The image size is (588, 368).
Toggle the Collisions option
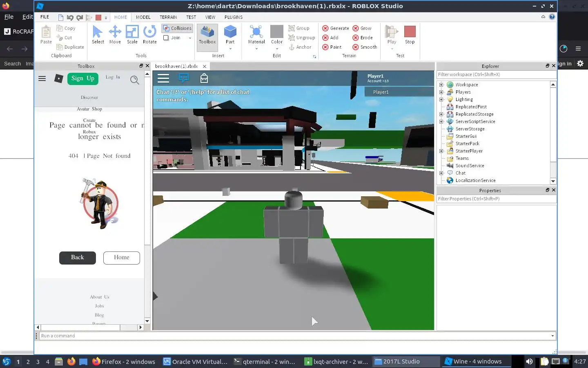tap(177, 28)
